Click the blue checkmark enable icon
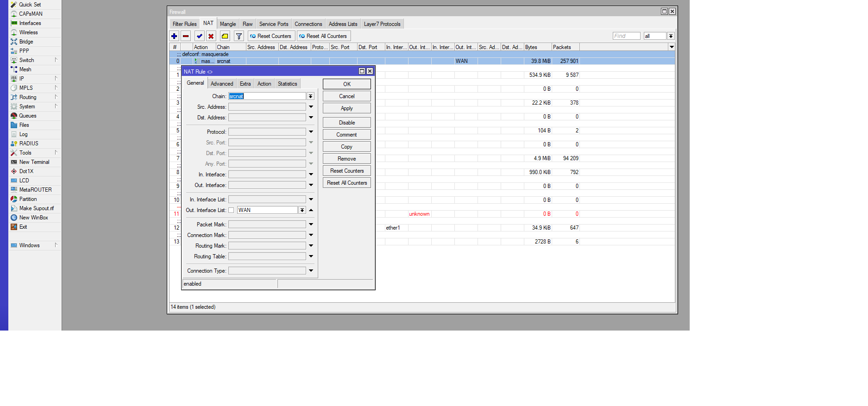 (x=200, y=36)
